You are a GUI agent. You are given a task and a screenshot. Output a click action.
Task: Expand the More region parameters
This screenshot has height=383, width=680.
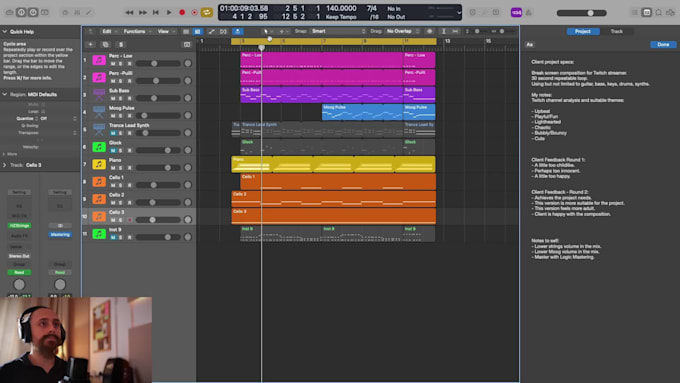tap(4, 154)
